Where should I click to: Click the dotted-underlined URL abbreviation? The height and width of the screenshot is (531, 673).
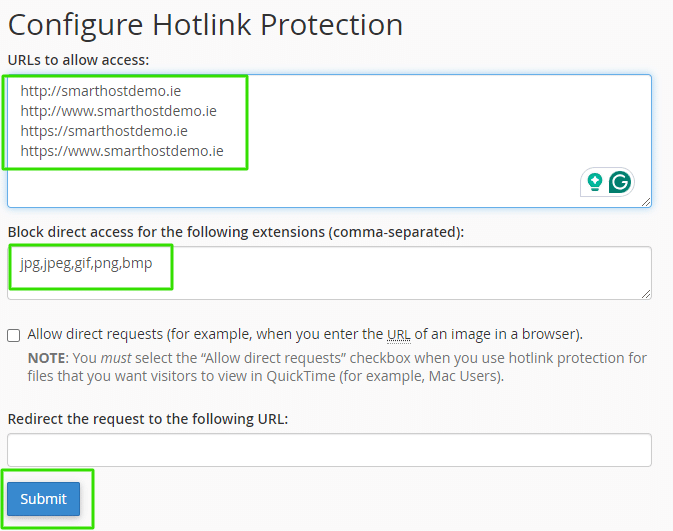click(398, 334)
